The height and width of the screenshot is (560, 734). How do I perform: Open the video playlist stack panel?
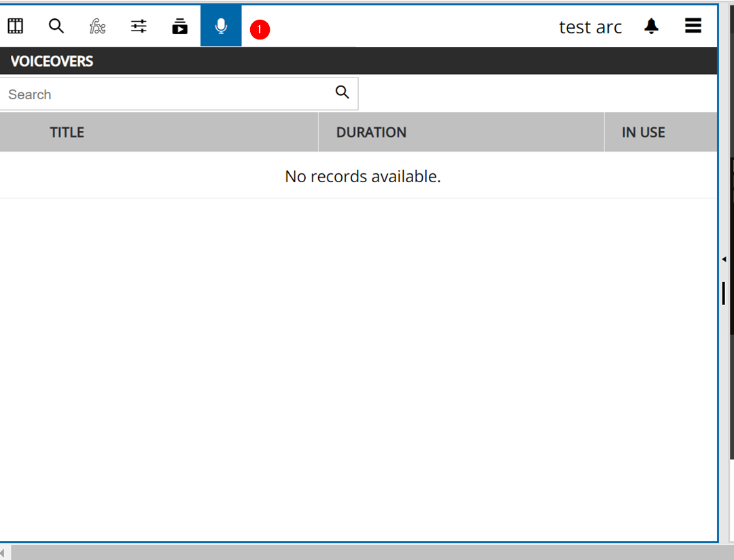point(179,27)
